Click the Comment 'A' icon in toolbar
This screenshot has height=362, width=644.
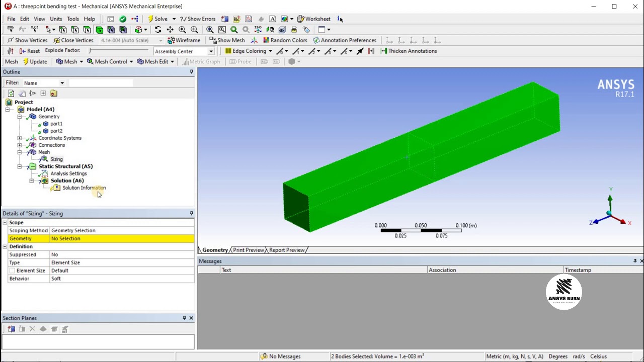click(x=272, y=19)
